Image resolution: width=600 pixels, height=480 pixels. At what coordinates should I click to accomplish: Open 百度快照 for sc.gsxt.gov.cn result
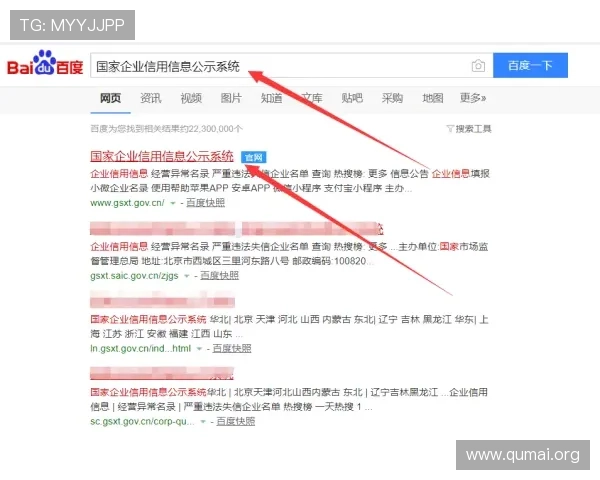tap(235, 421)
